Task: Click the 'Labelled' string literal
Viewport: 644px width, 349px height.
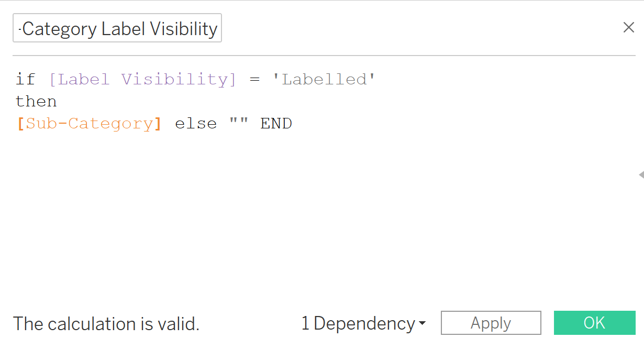Action: coord(324,80)
